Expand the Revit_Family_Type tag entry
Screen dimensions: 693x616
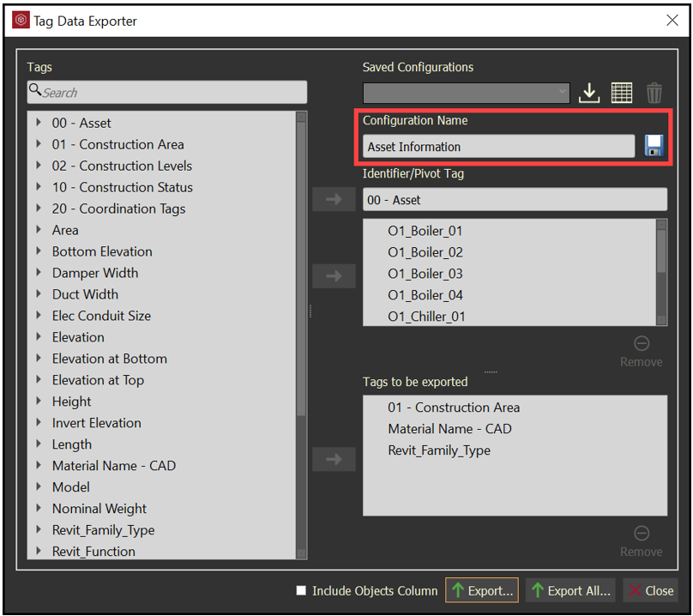click(38, 529)
